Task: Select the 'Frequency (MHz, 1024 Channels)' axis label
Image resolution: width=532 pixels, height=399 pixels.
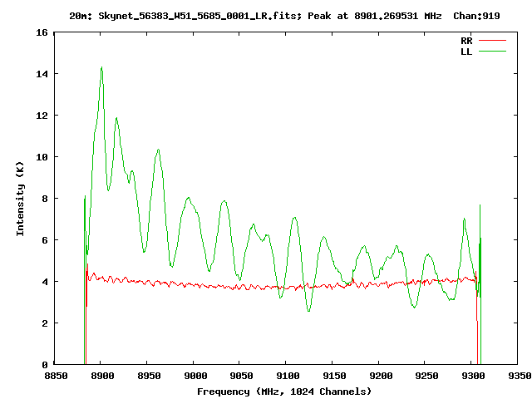Action: [x=284, y=391]
